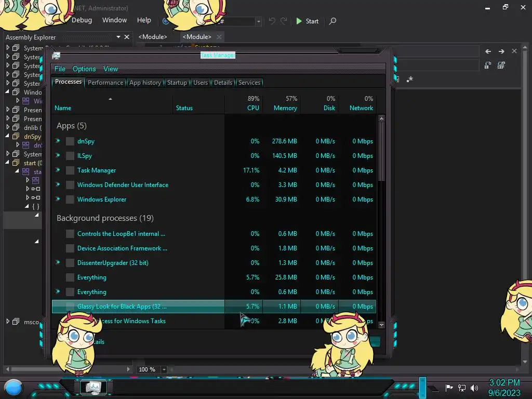Select the Everything process using 25.8 MB
The image size is (532, 399).
tap(214, 277)
